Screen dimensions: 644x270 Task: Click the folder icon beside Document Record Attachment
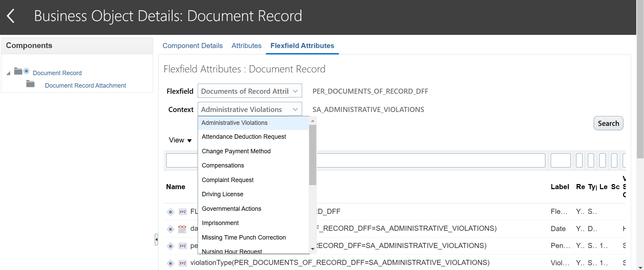[30, 84]
